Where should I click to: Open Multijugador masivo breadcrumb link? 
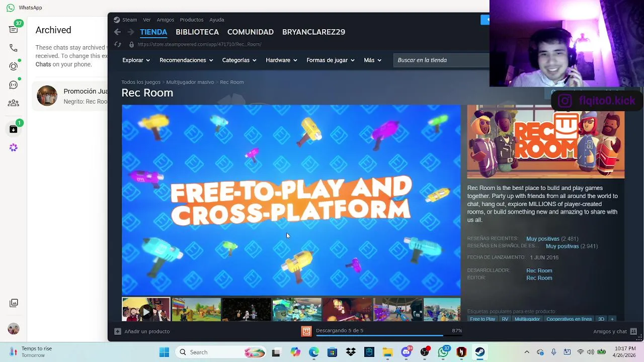(190, 82)
